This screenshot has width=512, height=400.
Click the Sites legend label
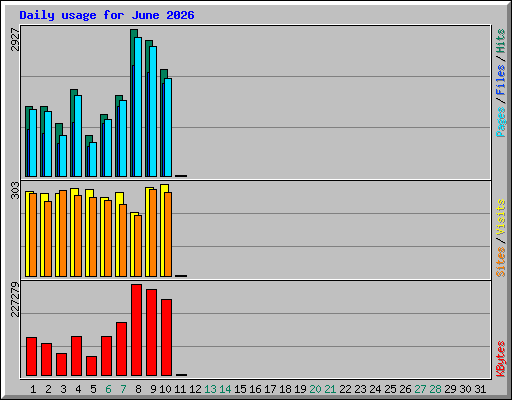(x=500, y=262)
